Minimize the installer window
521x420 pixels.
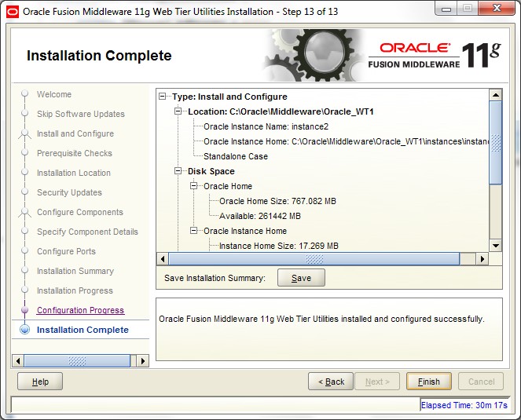[446, 9]
